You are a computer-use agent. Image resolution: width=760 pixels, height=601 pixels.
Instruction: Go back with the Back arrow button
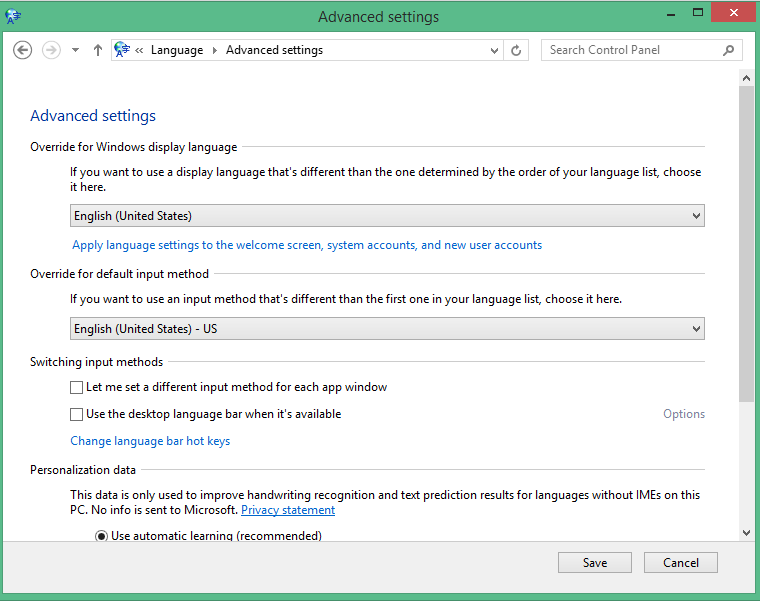coord(22,50)
